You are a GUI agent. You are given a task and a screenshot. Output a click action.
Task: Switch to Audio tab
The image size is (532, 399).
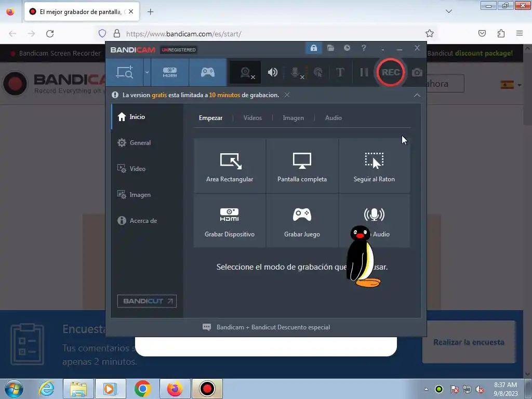tap(334, 118)
